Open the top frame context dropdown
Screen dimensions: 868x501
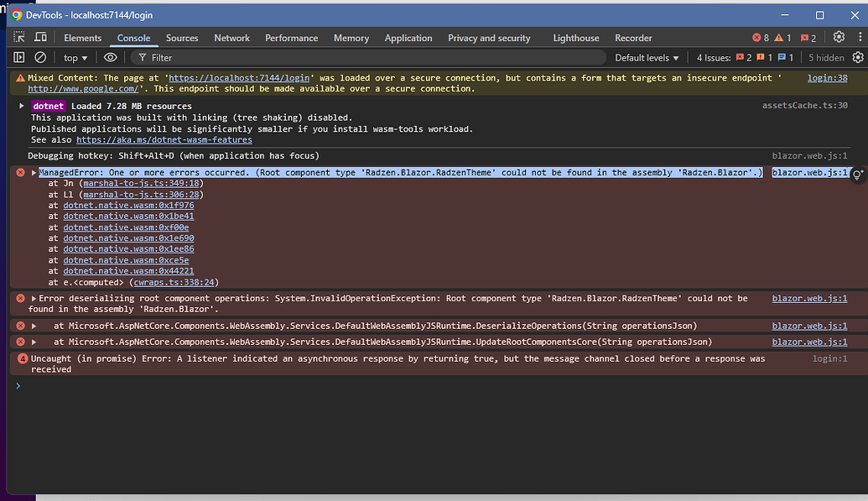pos(75,57)
